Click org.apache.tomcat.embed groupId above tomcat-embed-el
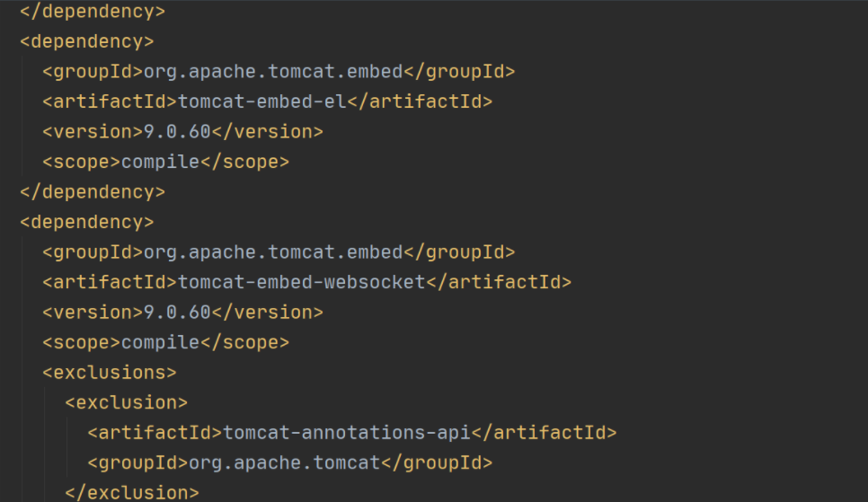The width and height of the screenshot is (868, 502). pos(273,72)
